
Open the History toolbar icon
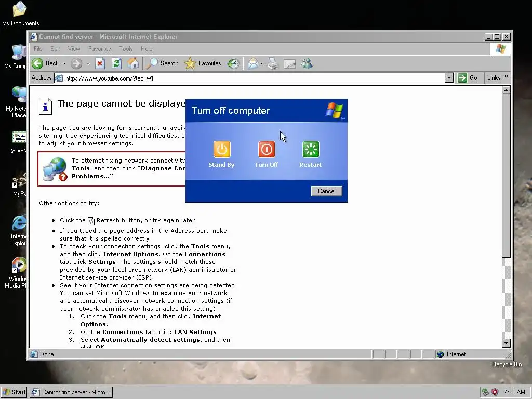233,63
